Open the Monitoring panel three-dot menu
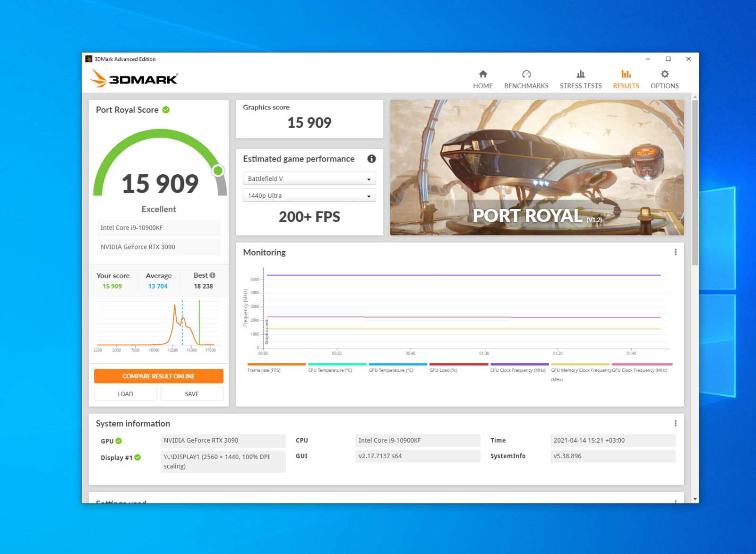 675,252
